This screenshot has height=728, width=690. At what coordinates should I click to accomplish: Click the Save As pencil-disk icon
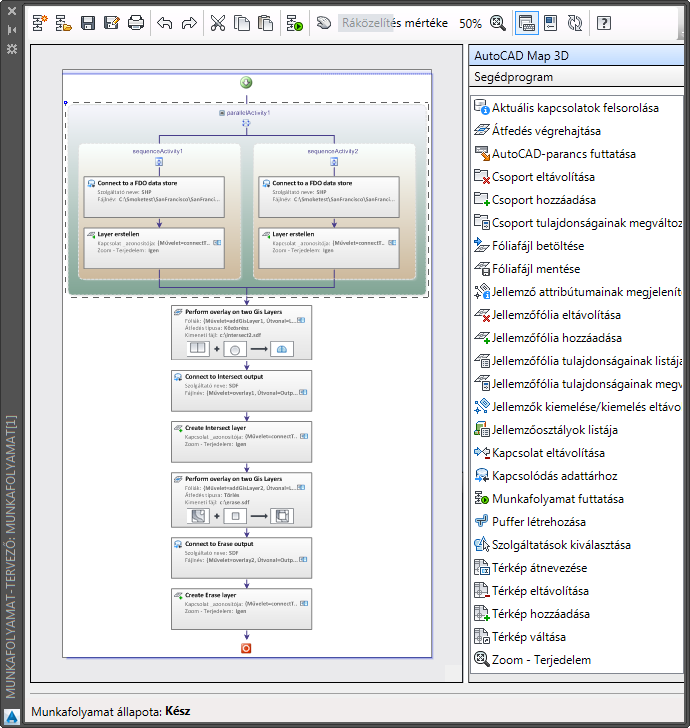[111, 23]
